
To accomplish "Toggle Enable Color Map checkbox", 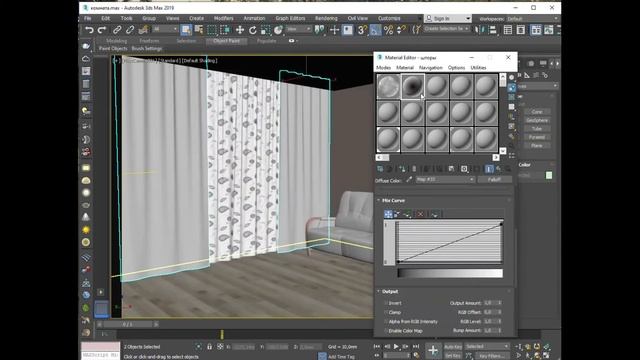I will pyautogui.click(x=386, y=331).
